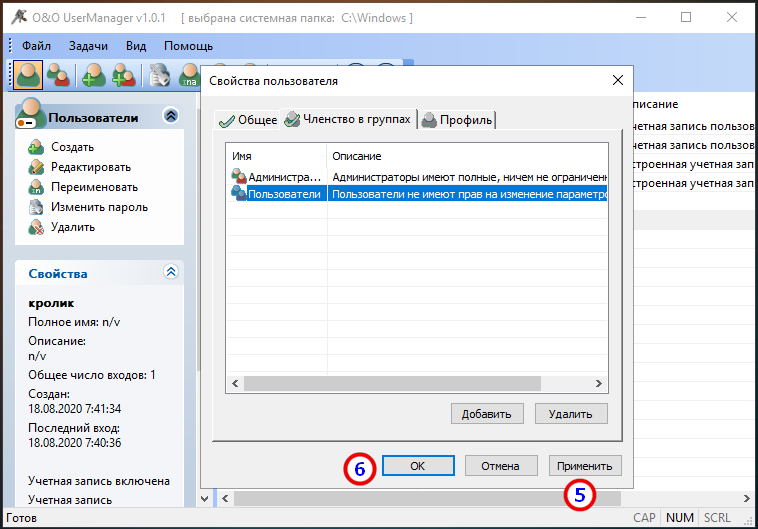Viewport: 758px width, 529px height.
Task: Click the кролик user name text
Action: tap(51, 303)
